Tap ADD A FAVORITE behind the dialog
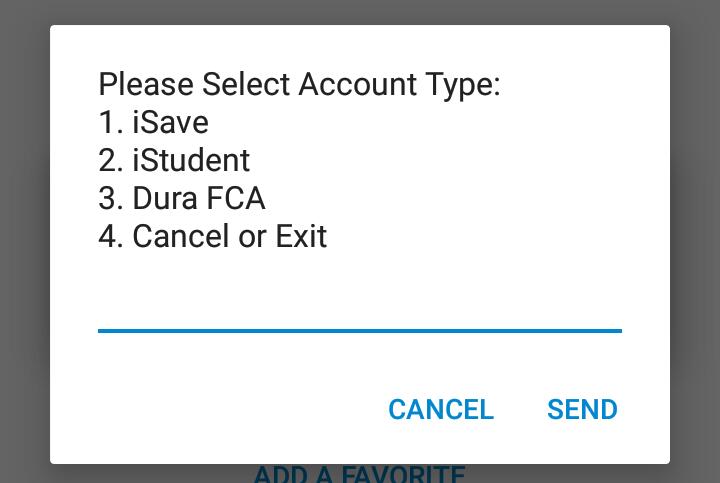 359,473
